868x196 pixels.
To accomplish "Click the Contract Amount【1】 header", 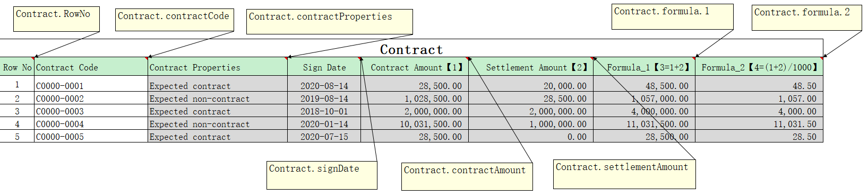I will pyautogui.click(x=415, y=67).
